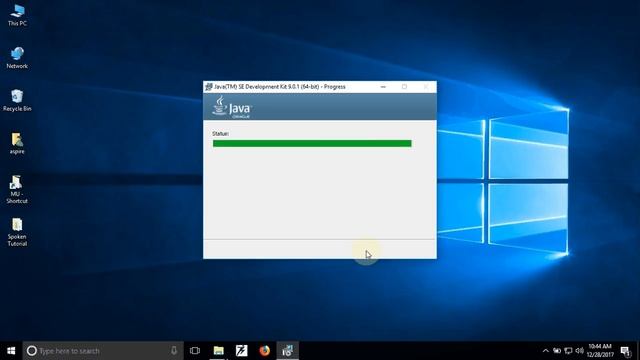Open the volume speaker tray icon
The height and width of the screenshot is (360, 640).
coord(580,351)
